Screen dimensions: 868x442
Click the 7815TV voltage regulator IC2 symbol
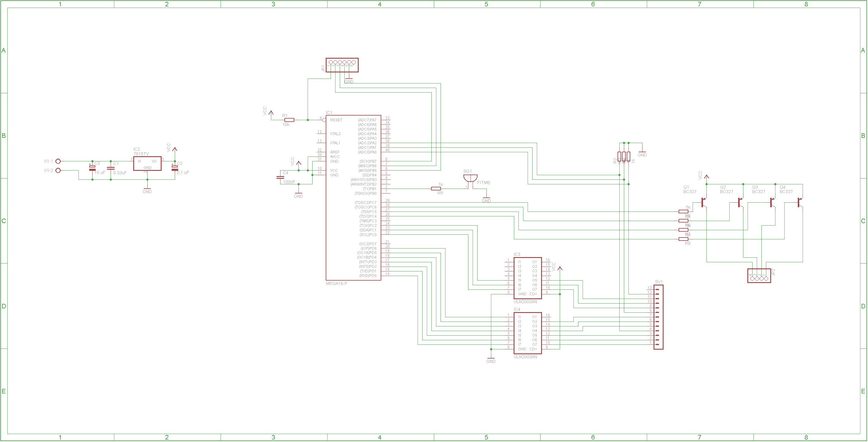pos(147,164)
